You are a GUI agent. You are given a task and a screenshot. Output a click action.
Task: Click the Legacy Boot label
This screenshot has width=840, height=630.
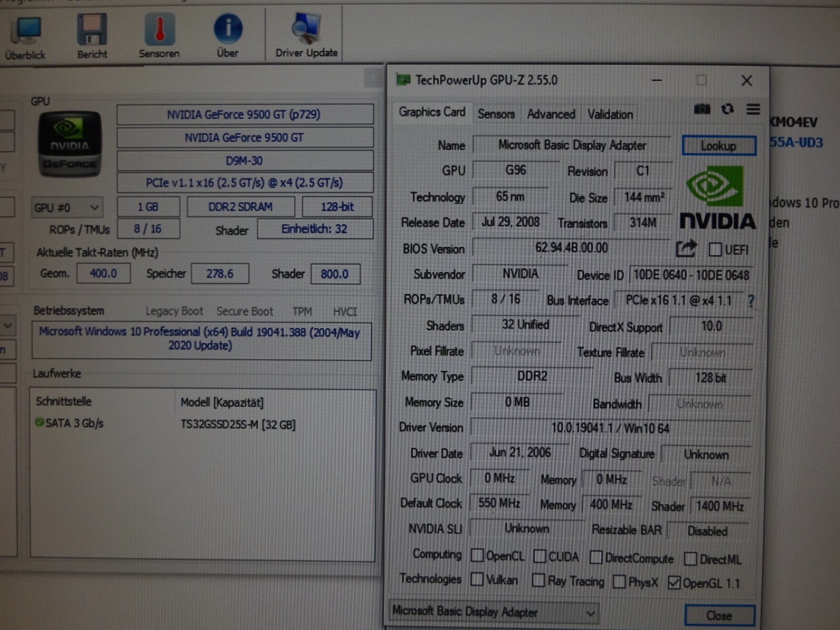point(174,311)
